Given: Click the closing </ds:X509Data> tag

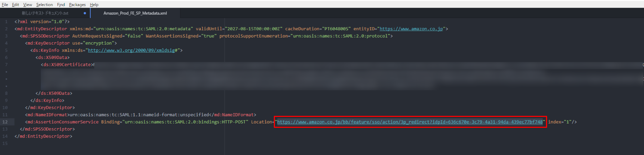Looking at the screenshot, I should click(54, 93).
